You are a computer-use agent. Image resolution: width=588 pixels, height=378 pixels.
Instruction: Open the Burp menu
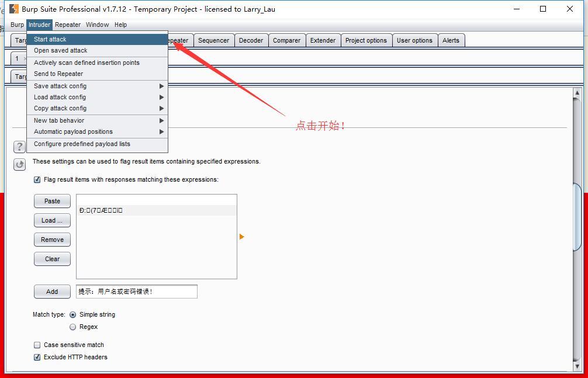tap(18, 25)
